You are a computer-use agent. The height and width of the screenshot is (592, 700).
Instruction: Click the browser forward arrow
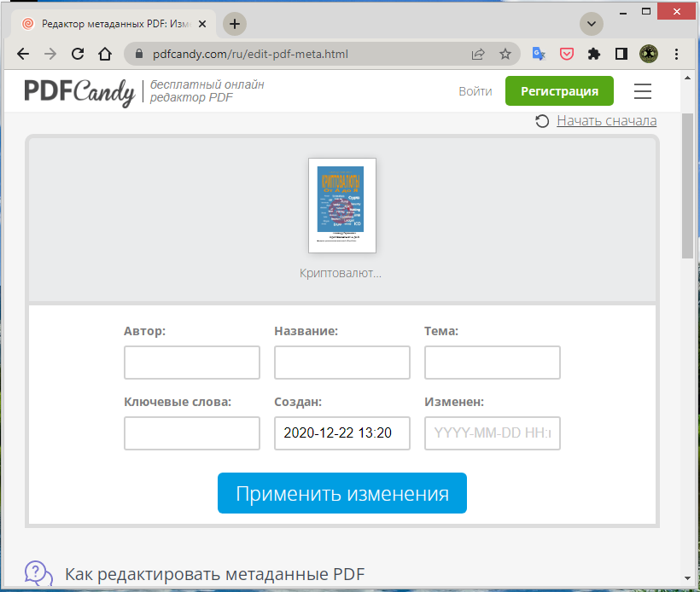[50, 54]
